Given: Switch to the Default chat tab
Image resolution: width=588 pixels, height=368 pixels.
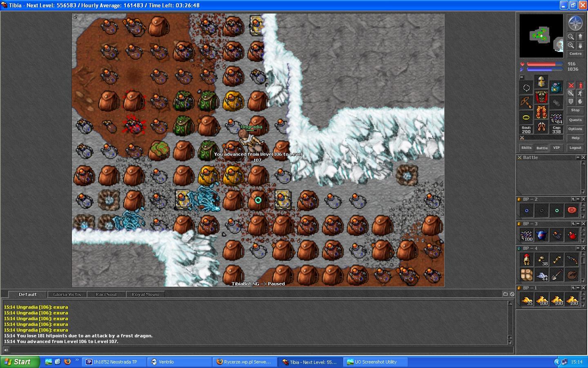Looking at the screenshot, I should [27, 294].
